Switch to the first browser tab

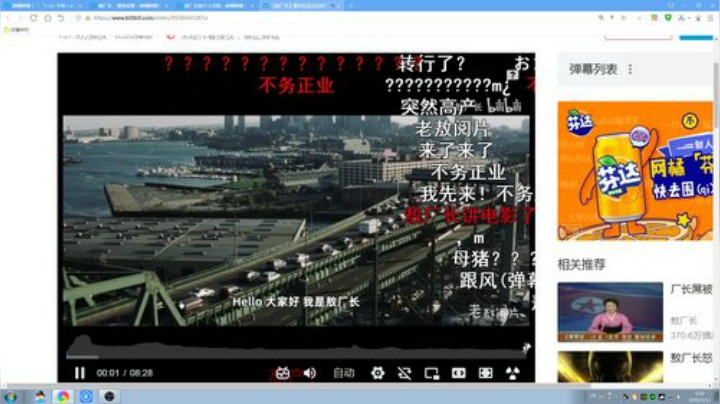(x=44, y=6)
